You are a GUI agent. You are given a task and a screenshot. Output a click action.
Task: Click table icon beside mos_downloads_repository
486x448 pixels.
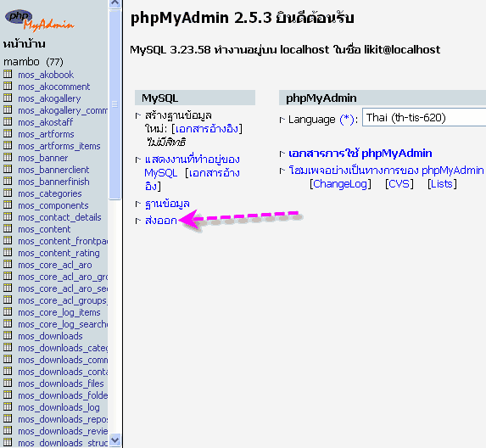coord(8,419)
